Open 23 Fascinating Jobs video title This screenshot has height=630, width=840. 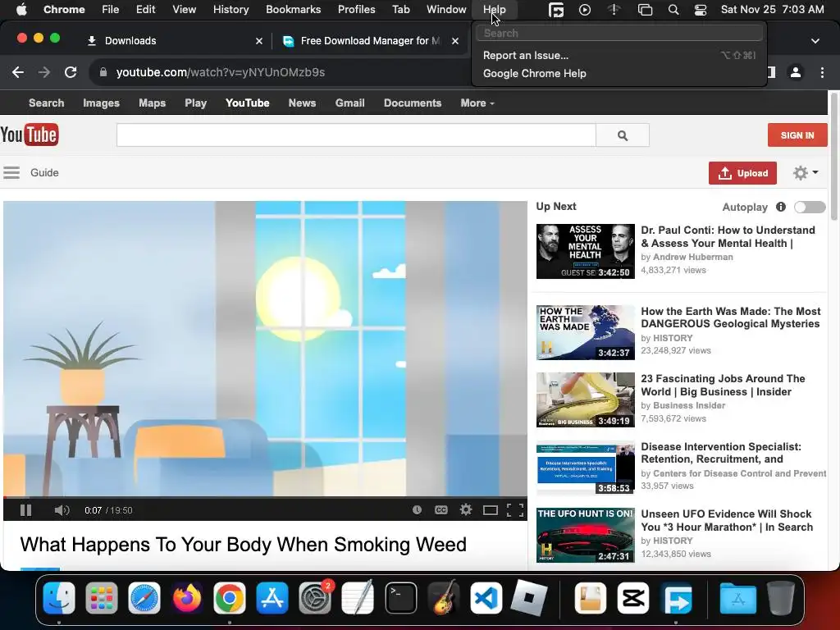(x=723, y=386)
